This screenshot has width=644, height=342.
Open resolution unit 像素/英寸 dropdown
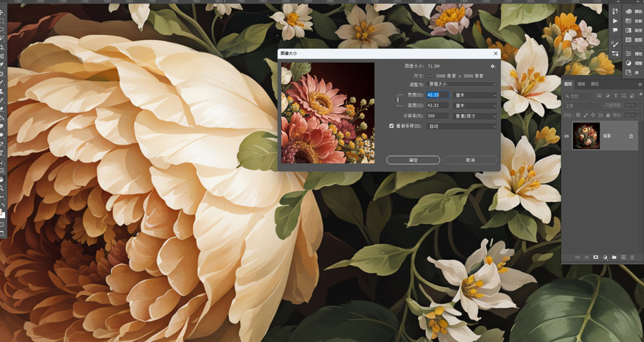pos(475,116)
